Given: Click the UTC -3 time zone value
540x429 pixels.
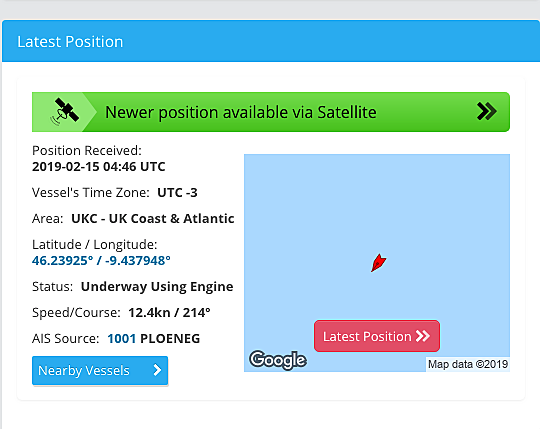Looking at the screenshot, I should tap(177, 192).
